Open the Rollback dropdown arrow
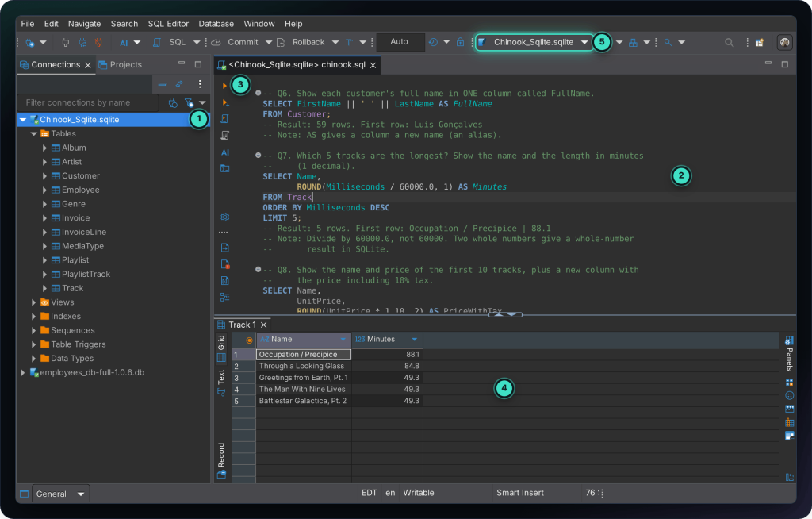Screen dimensions: 812x519 pyautogui.click(x=335, y=43)
